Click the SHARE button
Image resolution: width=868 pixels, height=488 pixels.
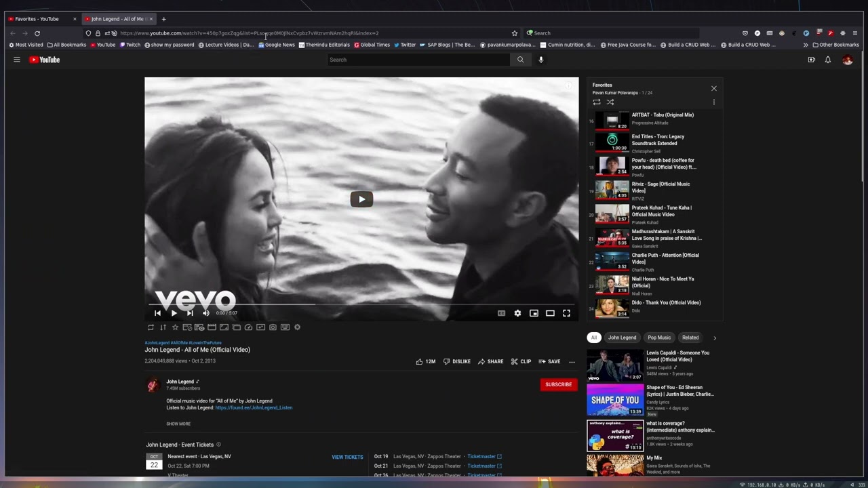490,362
